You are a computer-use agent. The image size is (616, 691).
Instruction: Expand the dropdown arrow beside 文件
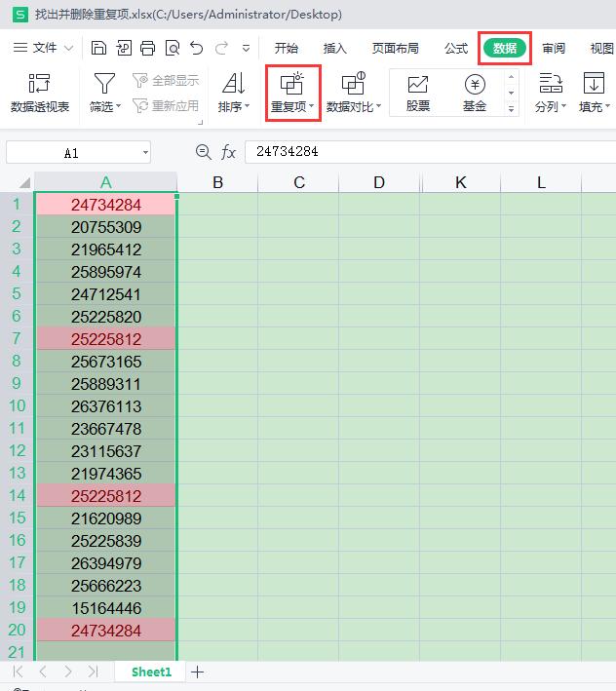[x=69, y=48]
